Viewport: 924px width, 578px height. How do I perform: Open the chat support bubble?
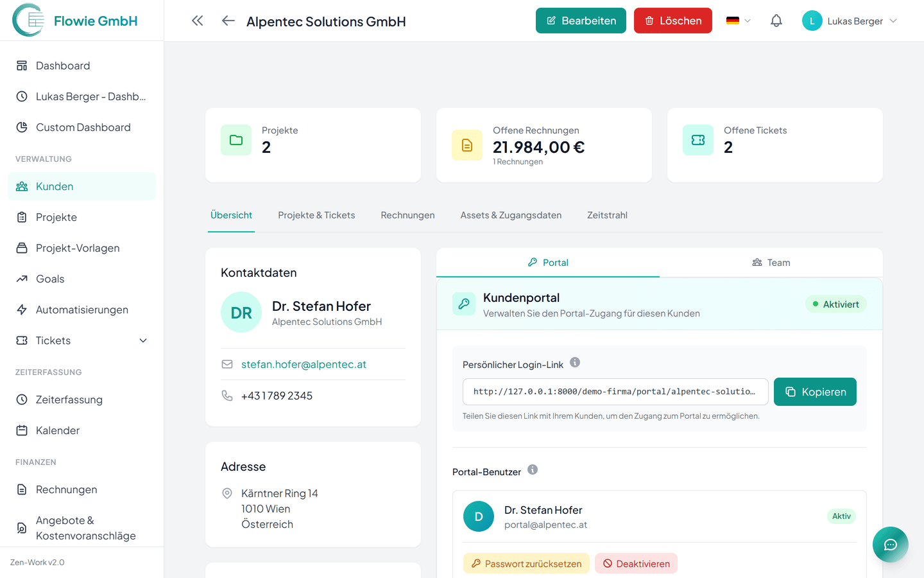(x=890, y=545)
